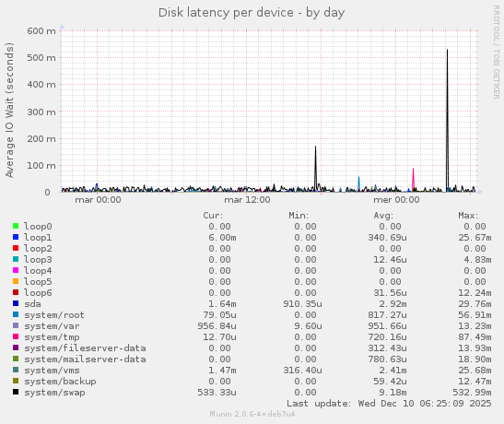Select the system/backup legend label
The height and width of the screenshot is (424, 504).
60,382
